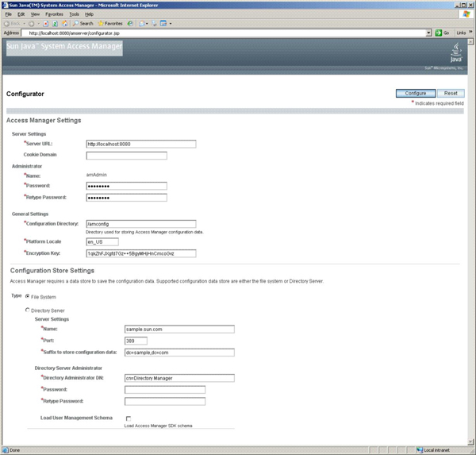Click the Configuration Directory input field
476x455 pixels.
point(141,224)
